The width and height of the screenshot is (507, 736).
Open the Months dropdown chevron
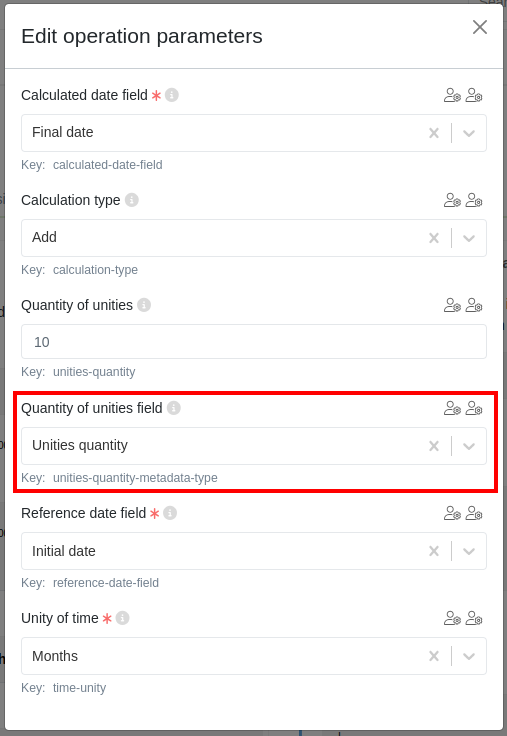pyautogui.click(x=469, y=656)
